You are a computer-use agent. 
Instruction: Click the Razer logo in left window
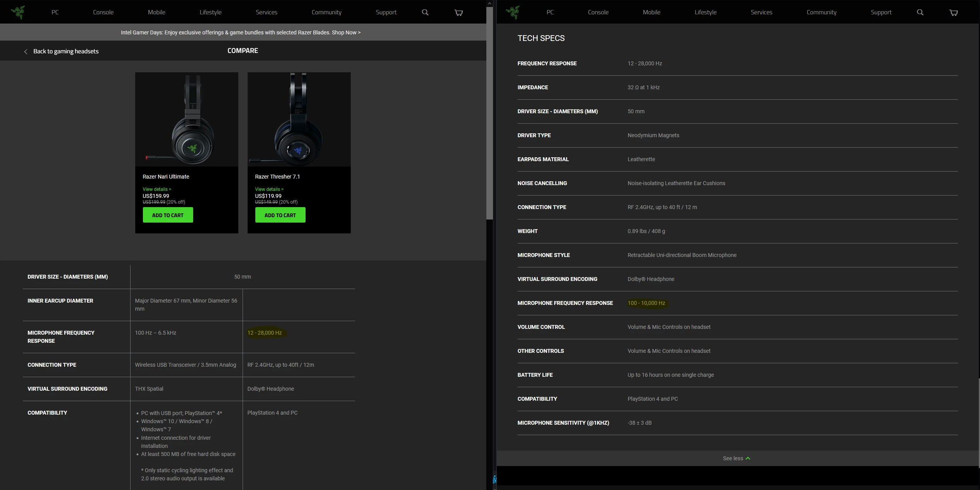click(18, 12)
